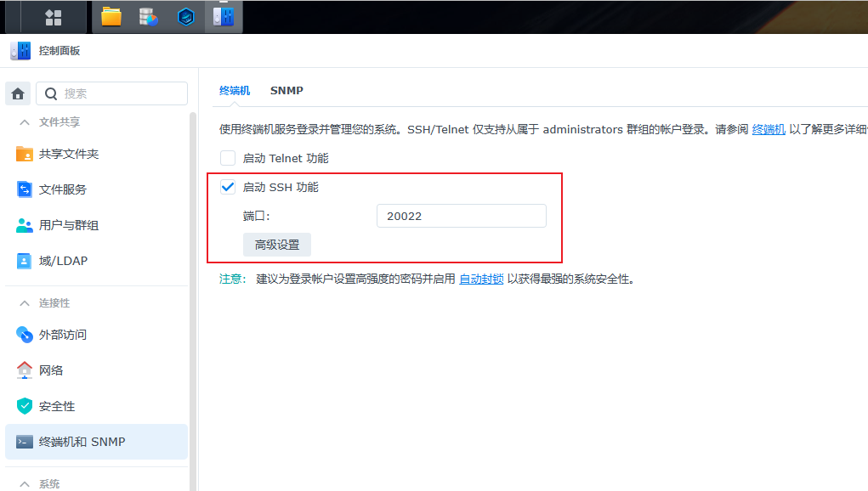Collapse the 系统 category
Image resolution: width=868 pixels, height=491 pixels.
coord(24,483)
